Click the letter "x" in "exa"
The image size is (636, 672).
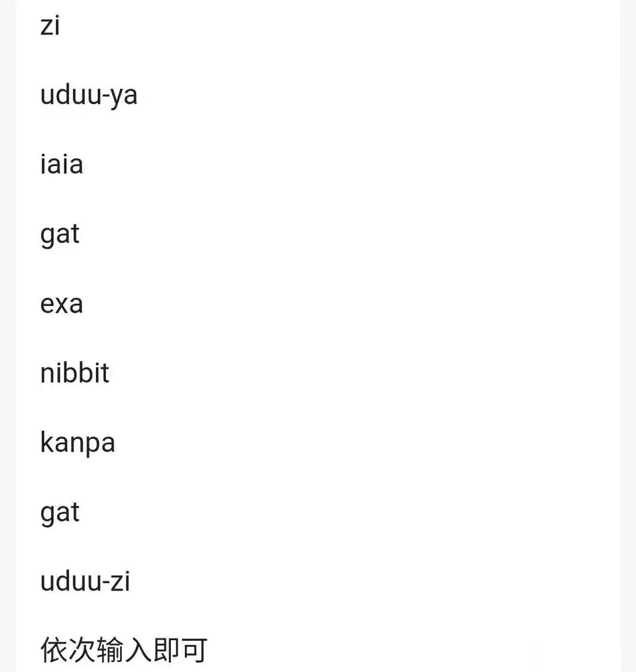(62, 305)
